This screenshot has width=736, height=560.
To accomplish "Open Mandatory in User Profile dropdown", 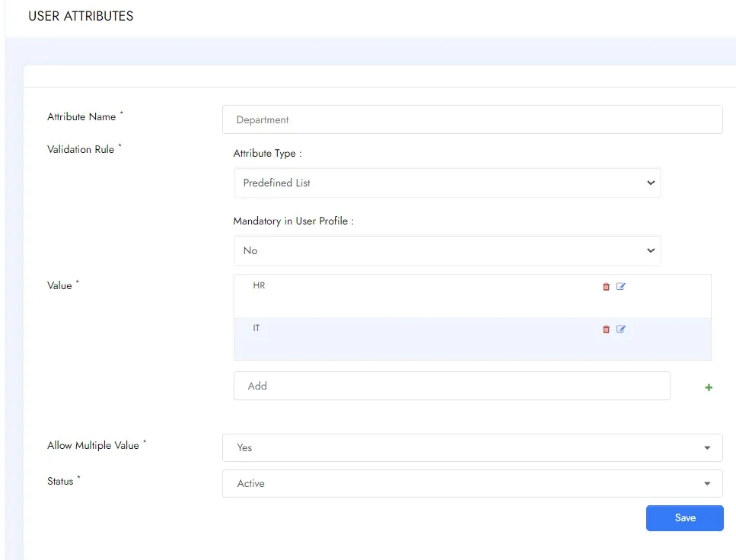I will (448, 250).
